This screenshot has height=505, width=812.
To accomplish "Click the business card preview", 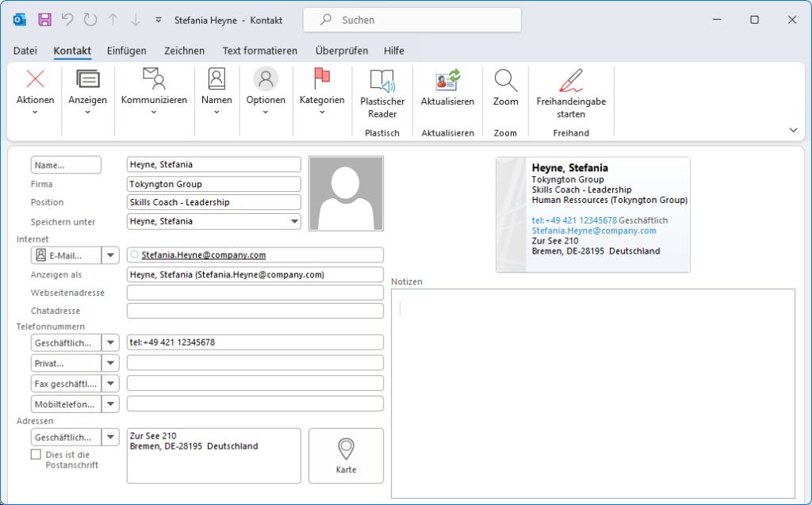I will click(593, 214).
